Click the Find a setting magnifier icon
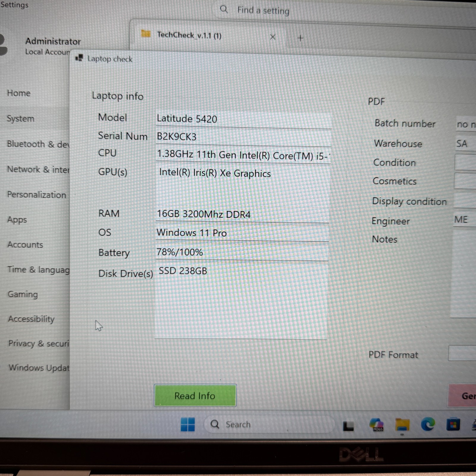 (224, 10)
